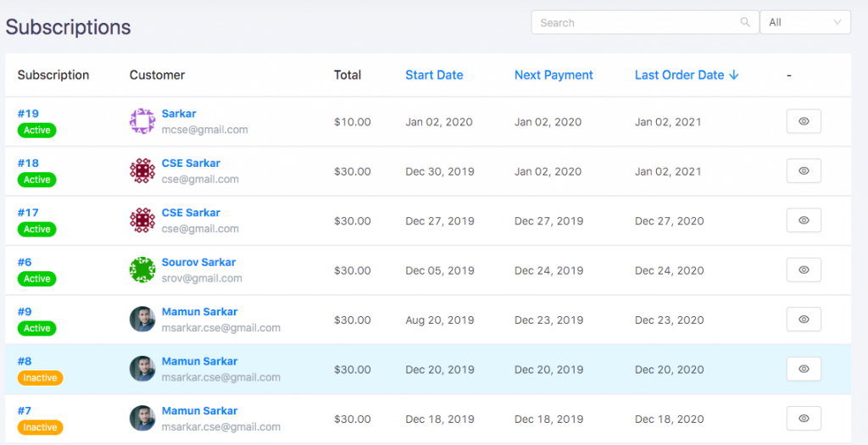The width and height of the screenshot is (868, 445).
Task: View subscription #9 details eye button
Action: tap(804, 320)
